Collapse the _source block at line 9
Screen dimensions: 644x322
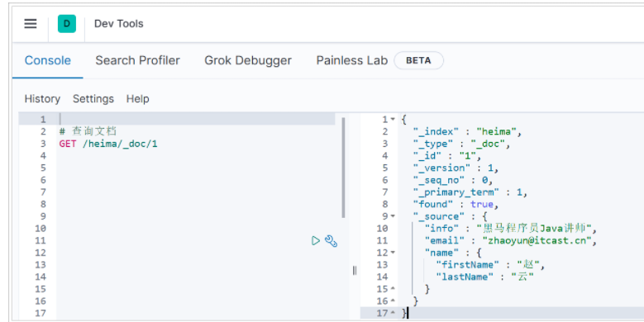tap(393, 216)
